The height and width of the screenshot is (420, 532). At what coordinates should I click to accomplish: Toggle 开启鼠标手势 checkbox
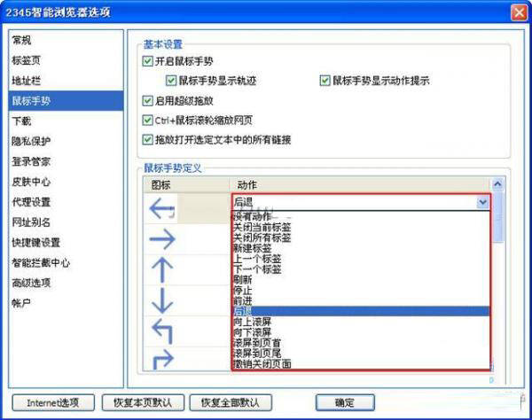[x=147, y=61]
